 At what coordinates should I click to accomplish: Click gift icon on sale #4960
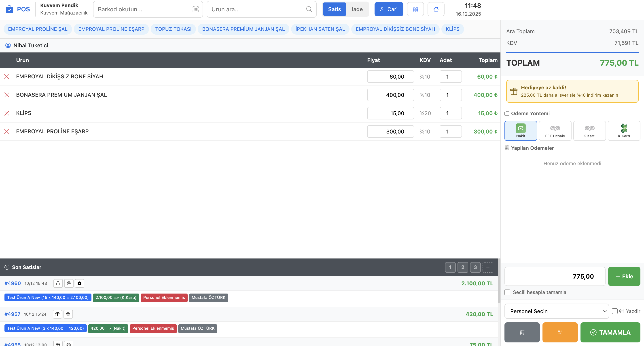[58, 283]
